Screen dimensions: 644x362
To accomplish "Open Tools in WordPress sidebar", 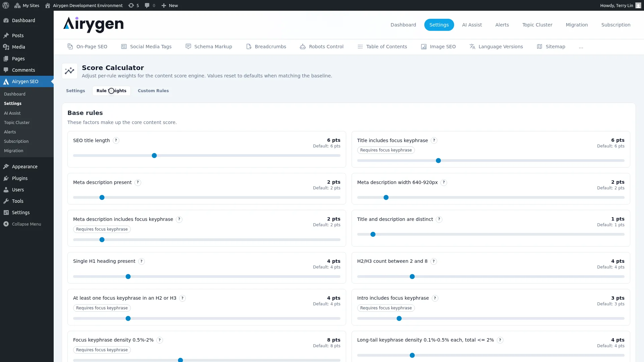I will tap(27, 201).
